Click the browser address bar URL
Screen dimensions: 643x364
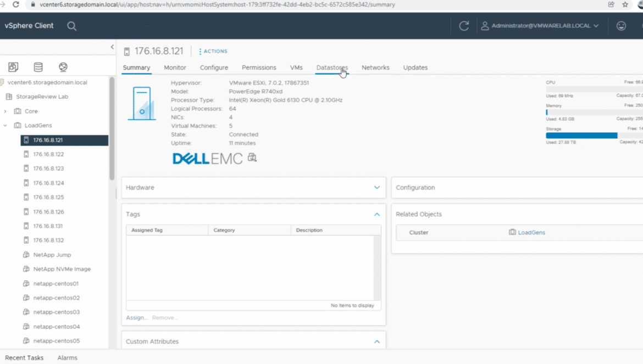(x=217, y=4)
